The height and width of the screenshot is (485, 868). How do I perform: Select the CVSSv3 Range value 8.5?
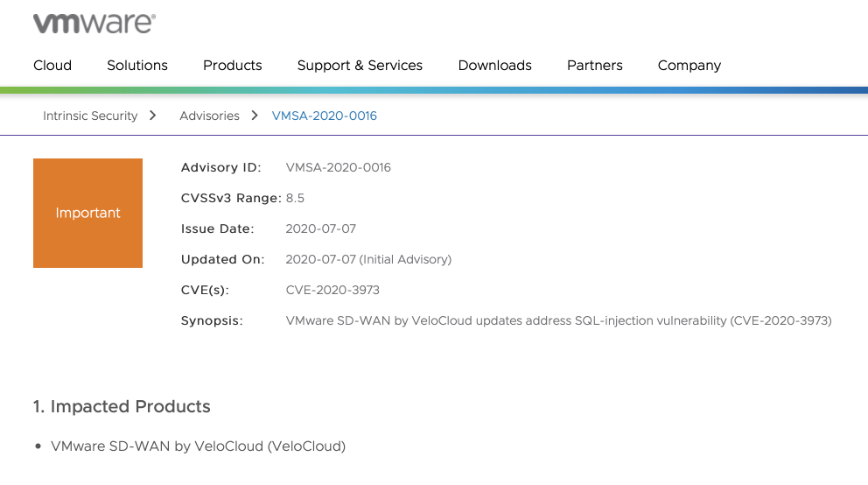click(x=295, y=198)
